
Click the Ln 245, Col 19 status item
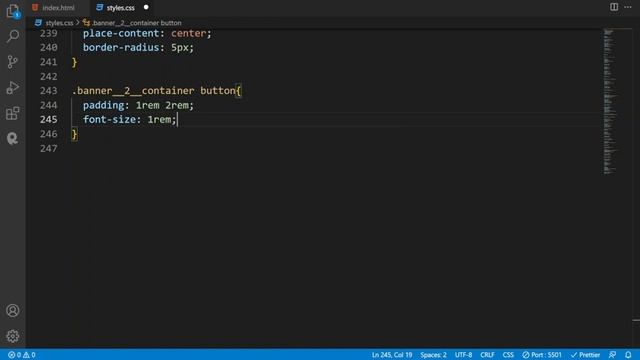(392, 355)
